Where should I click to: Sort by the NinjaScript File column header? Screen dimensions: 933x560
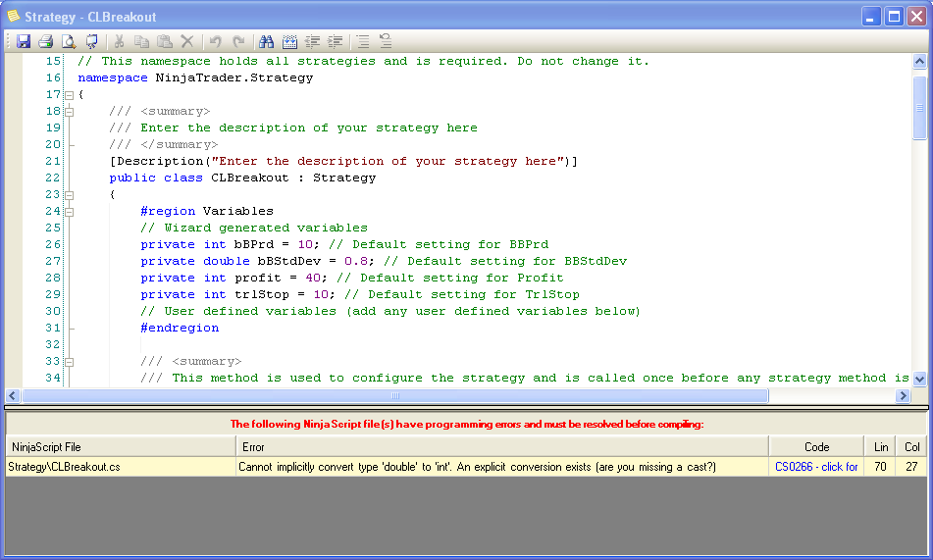point(121,446)
